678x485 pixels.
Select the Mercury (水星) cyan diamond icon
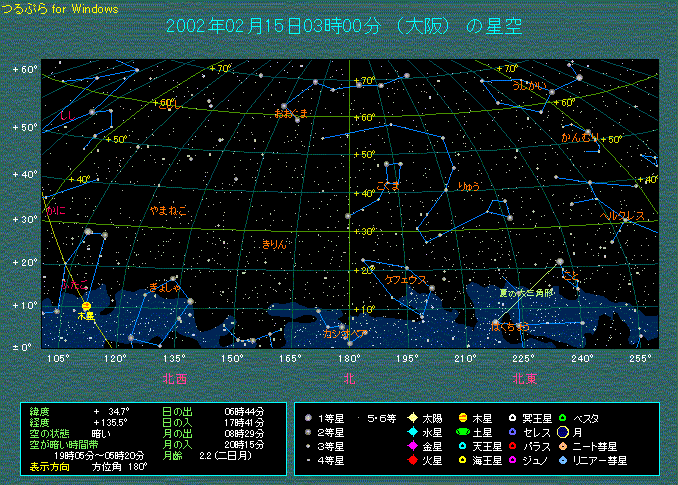pos(412,432)
